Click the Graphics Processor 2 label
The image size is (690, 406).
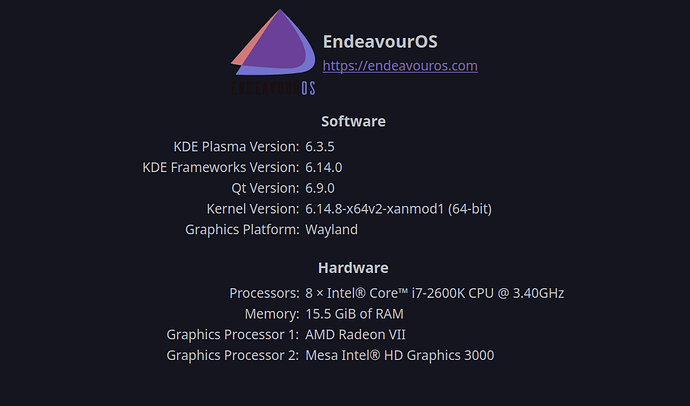tap(232, 355)
